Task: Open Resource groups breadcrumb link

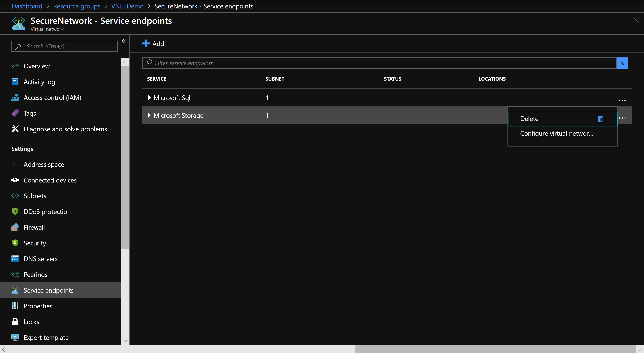Action: coord(77,6)
